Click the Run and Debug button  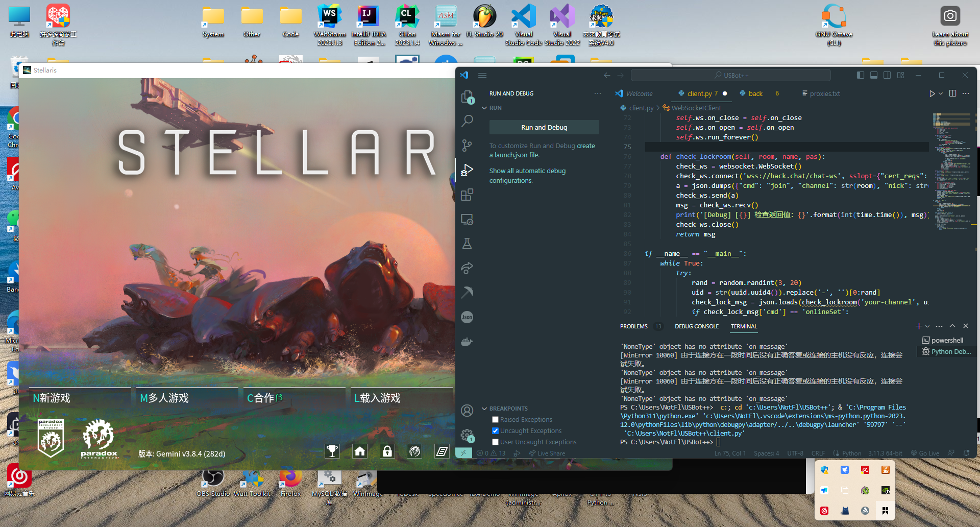tap(544, 127)
